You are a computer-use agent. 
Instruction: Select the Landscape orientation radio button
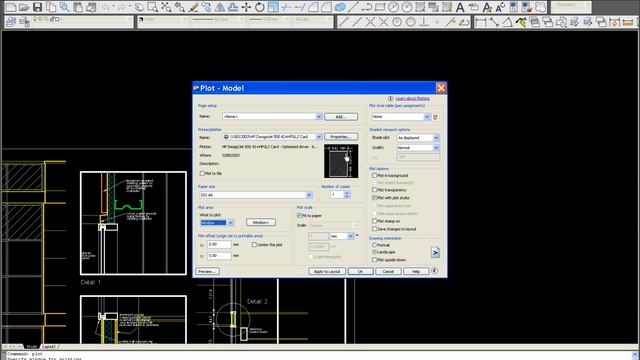pos(374,252)
